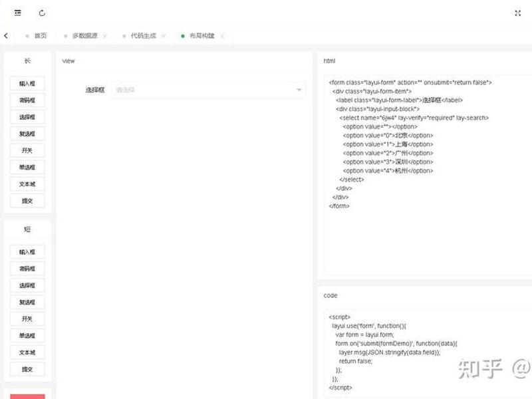
Task: Click the return false; code line
Action: (356, 361)
